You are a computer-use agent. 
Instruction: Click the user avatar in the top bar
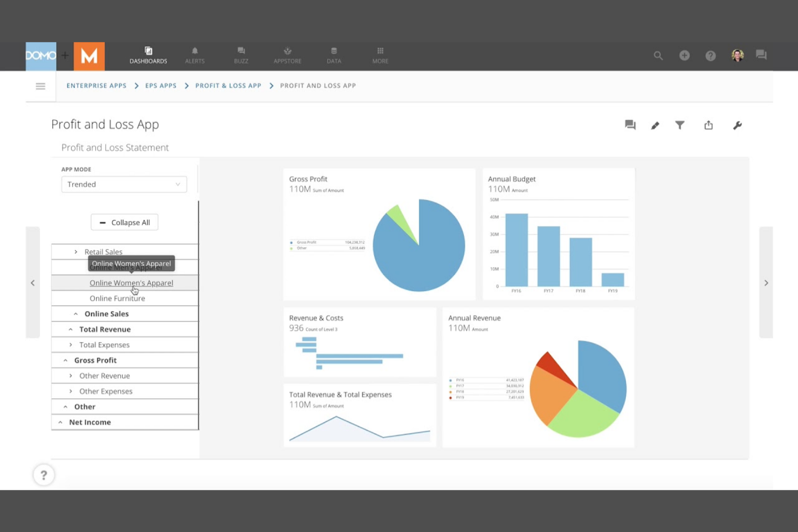737,55
